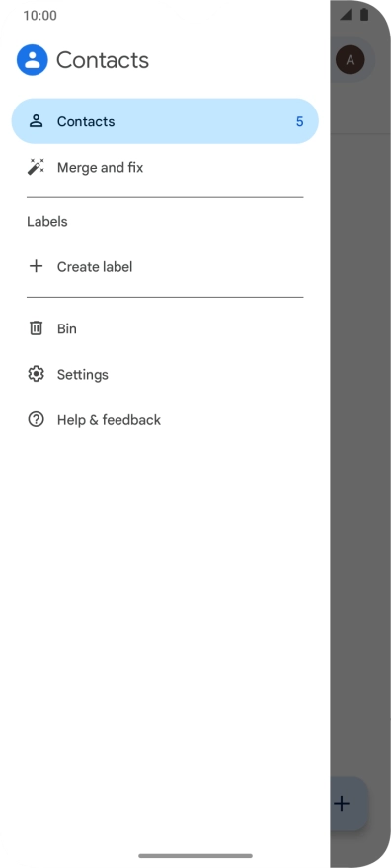Check the battery status icon
391x868 pixels.
click(x=364, y=15)
